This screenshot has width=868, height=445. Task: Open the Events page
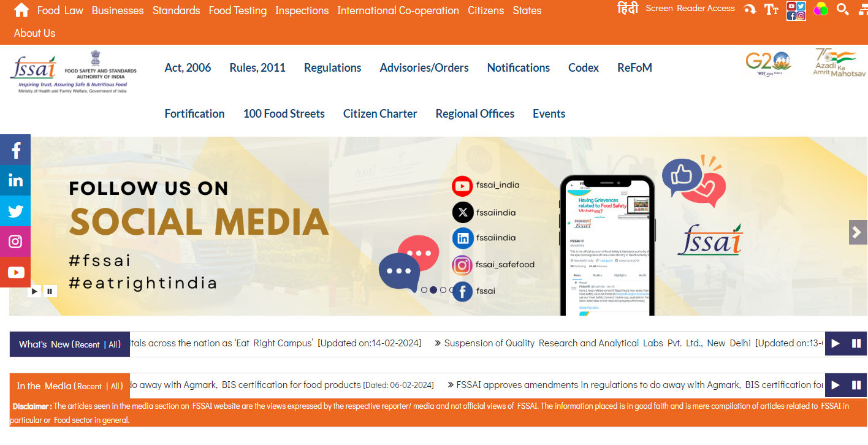(x=549, y=113)
